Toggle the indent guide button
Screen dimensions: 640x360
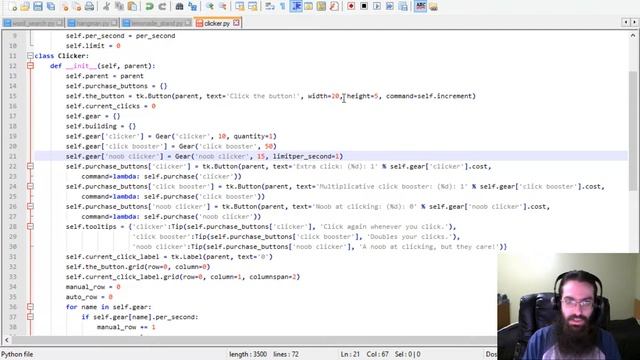click(296, 6)
